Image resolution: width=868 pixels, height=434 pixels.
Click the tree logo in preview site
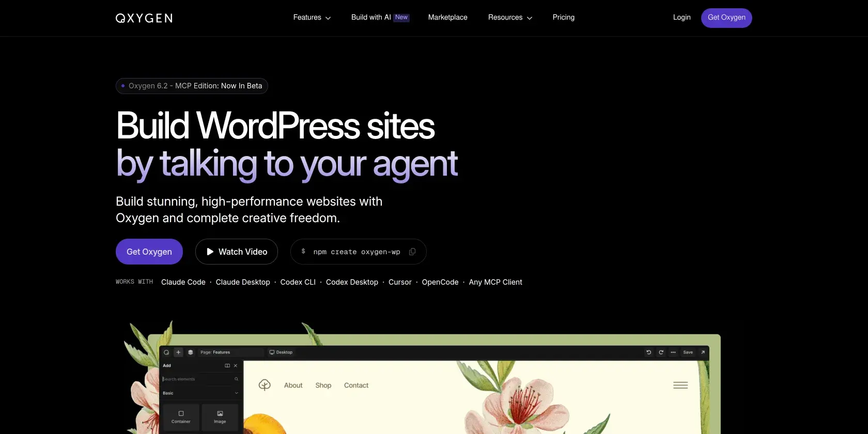click(x=265, y=385)
